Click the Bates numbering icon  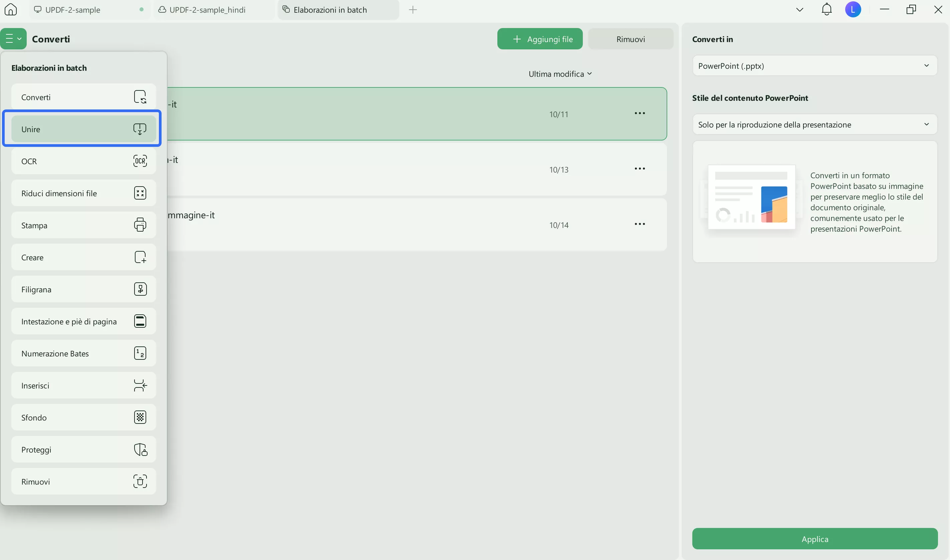pos(140,353)
